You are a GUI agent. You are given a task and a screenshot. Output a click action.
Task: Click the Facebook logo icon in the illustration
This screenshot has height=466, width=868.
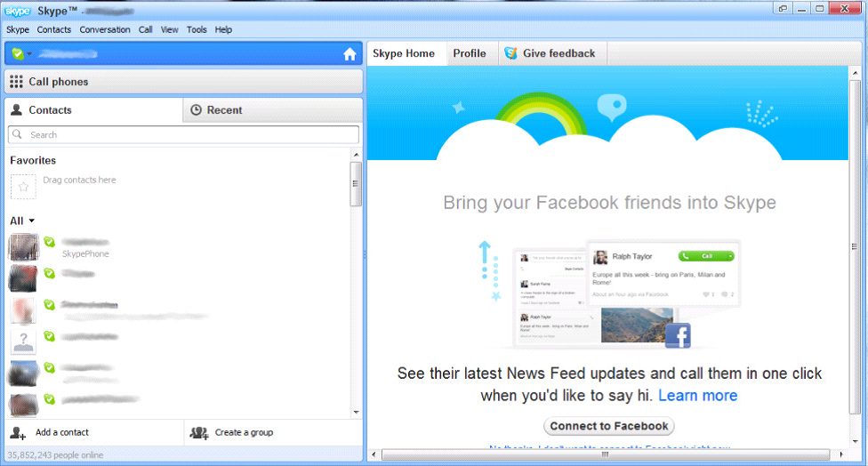[x=678, y=336]
